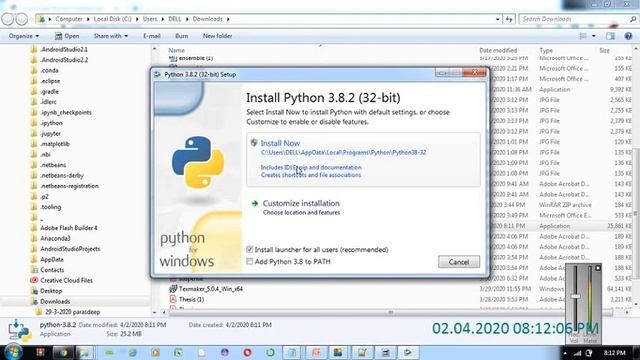Select Texmaker_5.0.4_Win_x64 file
The height and width of the screenshot is (360, 640).
click(211, 289)
